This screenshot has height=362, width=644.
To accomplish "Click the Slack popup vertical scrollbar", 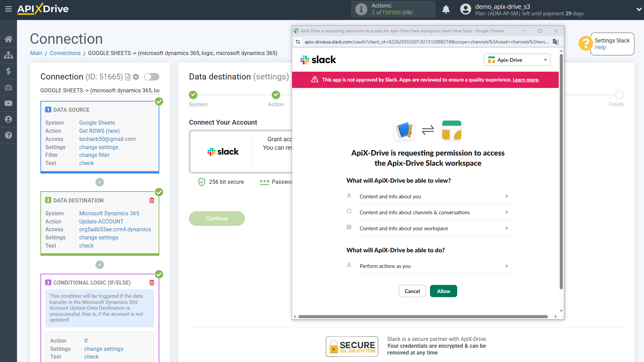I will 561,171.
